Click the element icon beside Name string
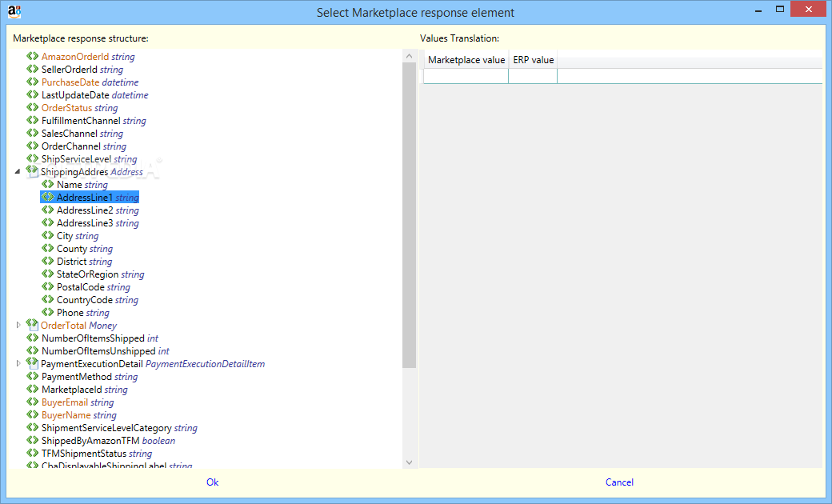 click(x=48, y=184)
